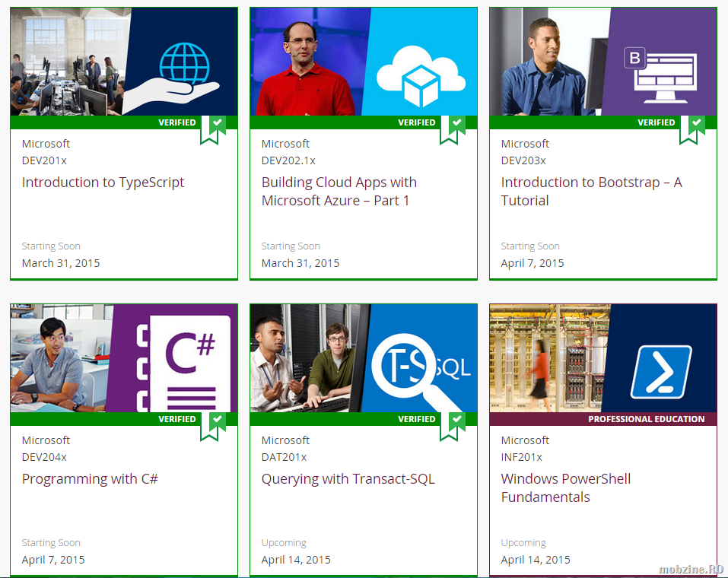728x578 pixels.
Task: Click Starting Soon label on Azure card
Action: [291, 246]
